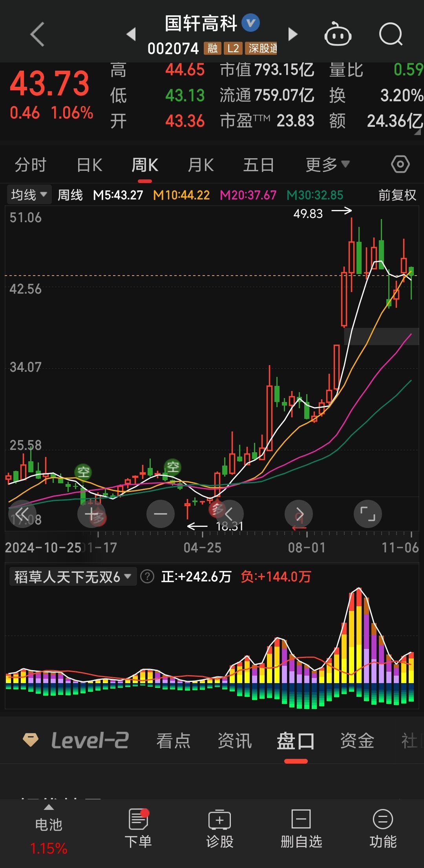This screenshot has width=424, height=868.
Task: Tap M5:43.27 moving average value
Action: [x=118, y=195]
